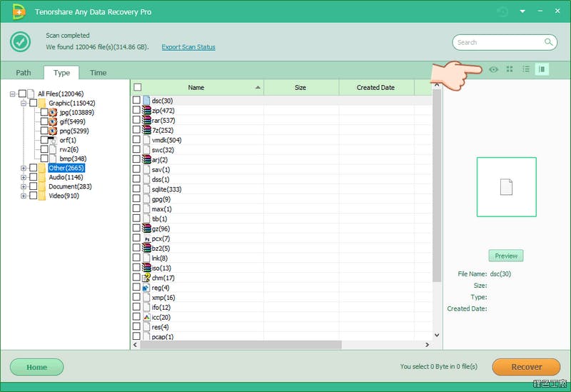Expand the Audio(1146) tree node
Viewport: 571px width, 392px height.
coord(24,177)
